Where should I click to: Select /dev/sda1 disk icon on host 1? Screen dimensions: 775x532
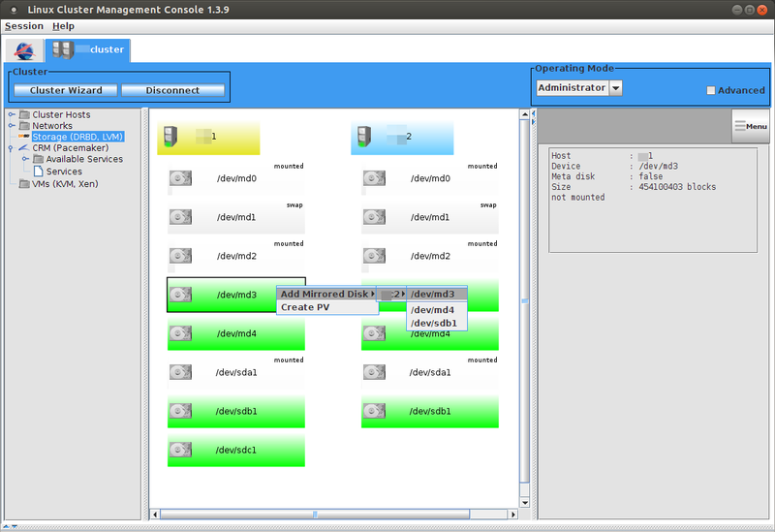(180, 372)
